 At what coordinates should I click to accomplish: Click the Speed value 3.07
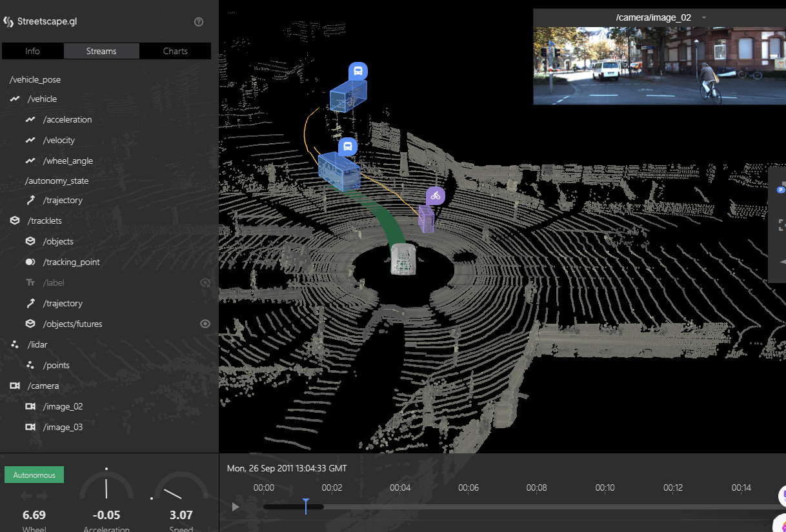pyautogui.click(x=181, y=515)
